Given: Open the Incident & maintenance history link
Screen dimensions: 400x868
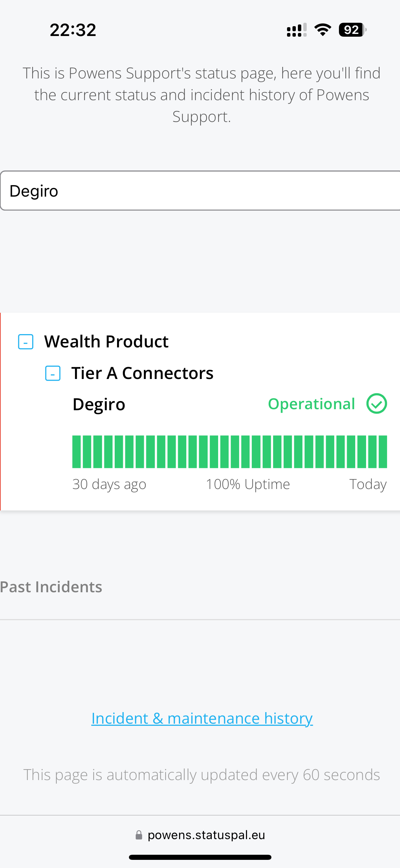Looking at the screenshot, I should pos(202,718).
